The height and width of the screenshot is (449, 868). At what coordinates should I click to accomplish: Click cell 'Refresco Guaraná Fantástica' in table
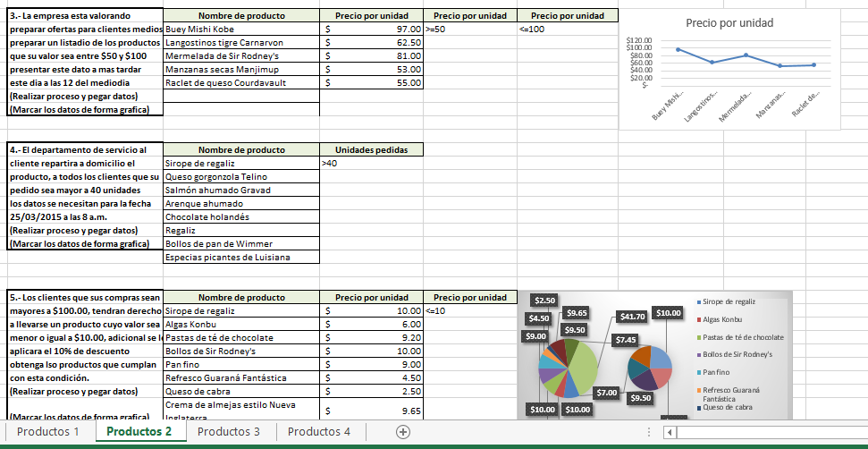point(241,378)
